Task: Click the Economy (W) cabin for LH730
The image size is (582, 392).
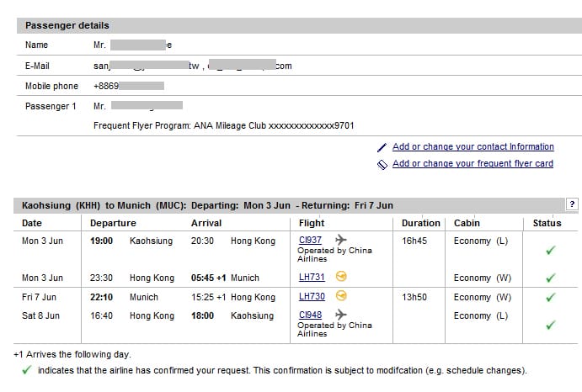Action: click(482, 298)
